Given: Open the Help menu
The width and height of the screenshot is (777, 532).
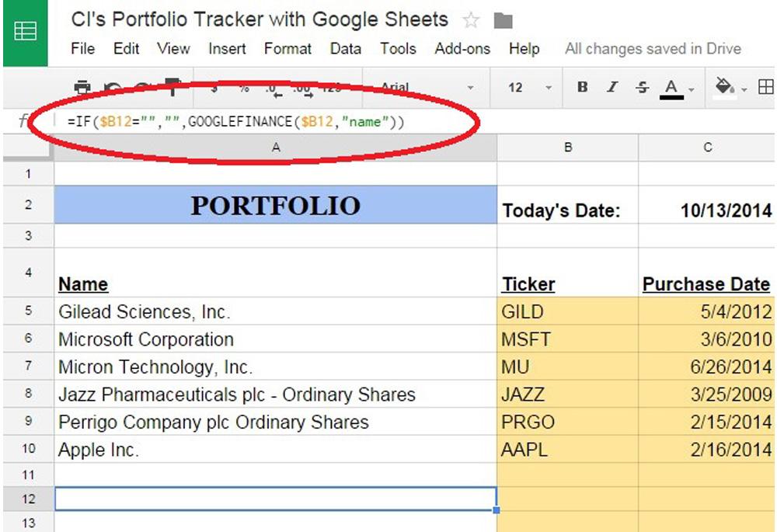Looking at the screenshot, I should (524, 49).
